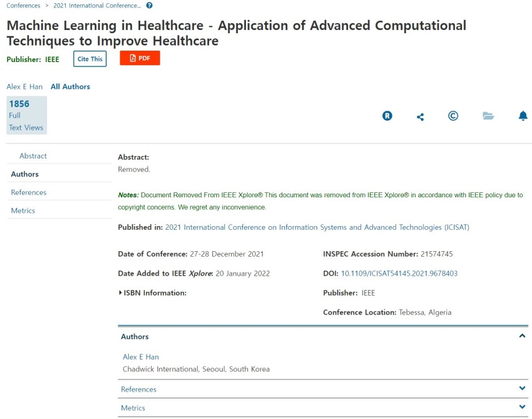
Task: Click the paper title heading
Action: click(x=237, y=33)
